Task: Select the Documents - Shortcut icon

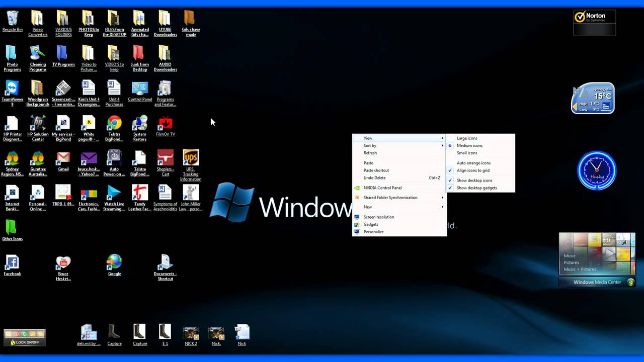Action: coord(165,268)
